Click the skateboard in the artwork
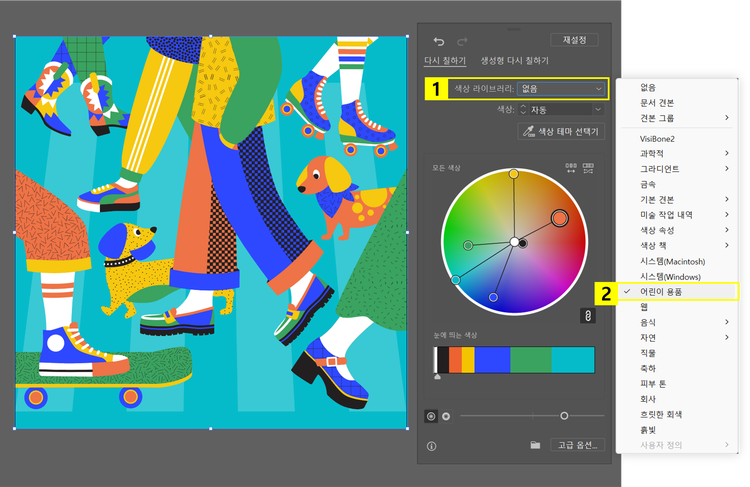This screenshot has height=487, width=750. (x=103, y=376)
